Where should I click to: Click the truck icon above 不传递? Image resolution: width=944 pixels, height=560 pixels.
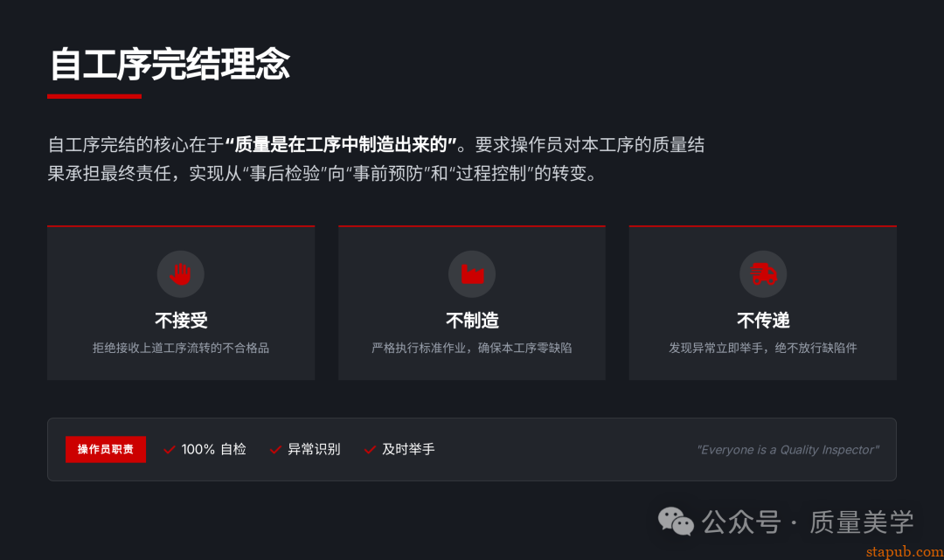[762, 273]
